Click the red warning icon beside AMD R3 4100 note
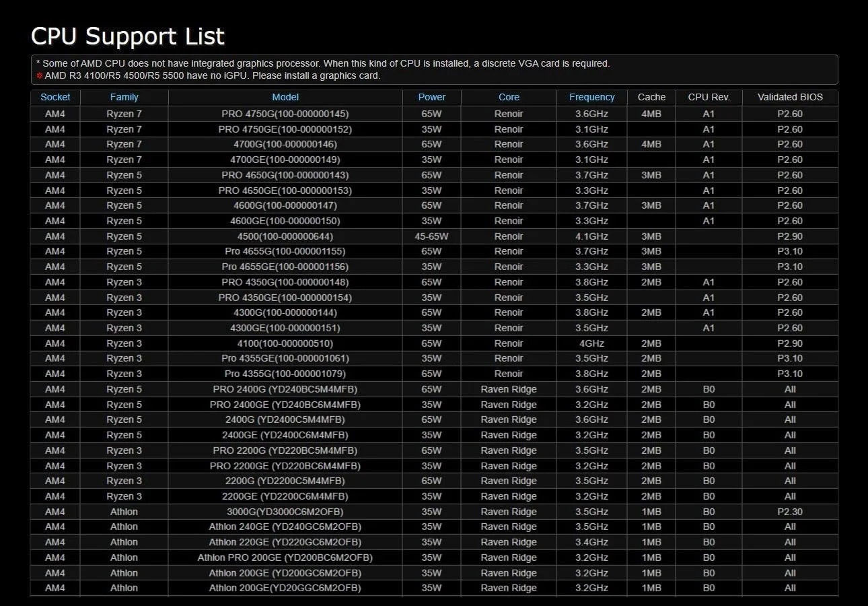 (x=40, y=76)
